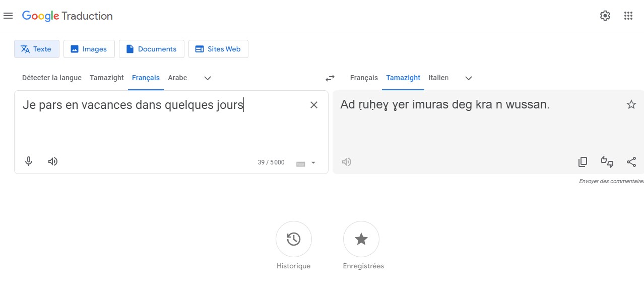Open the Google apps grid
Screen dimensions: 644x288
(x=628, y=16)
